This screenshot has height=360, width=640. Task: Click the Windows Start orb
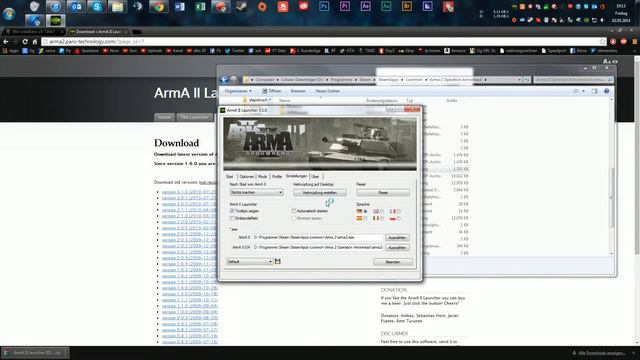coord(9,13)
